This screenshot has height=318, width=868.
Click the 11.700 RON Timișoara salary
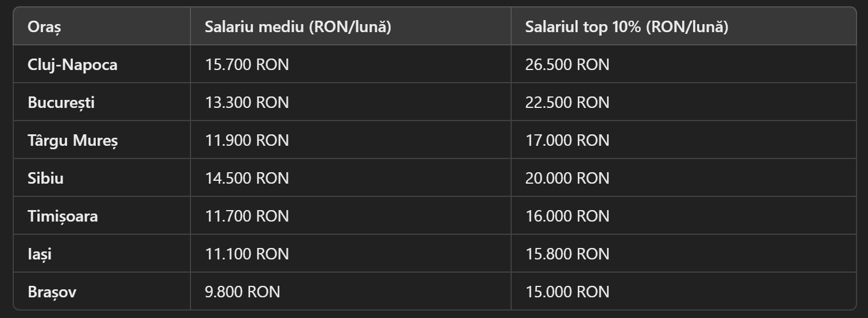(x=247, y=216)
